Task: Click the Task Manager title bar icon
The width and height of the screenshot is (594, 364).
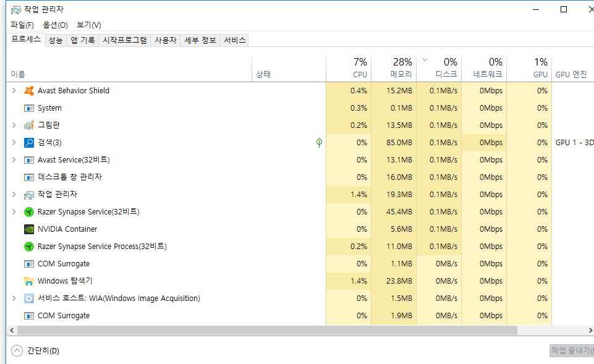Action: pos(16,9)
